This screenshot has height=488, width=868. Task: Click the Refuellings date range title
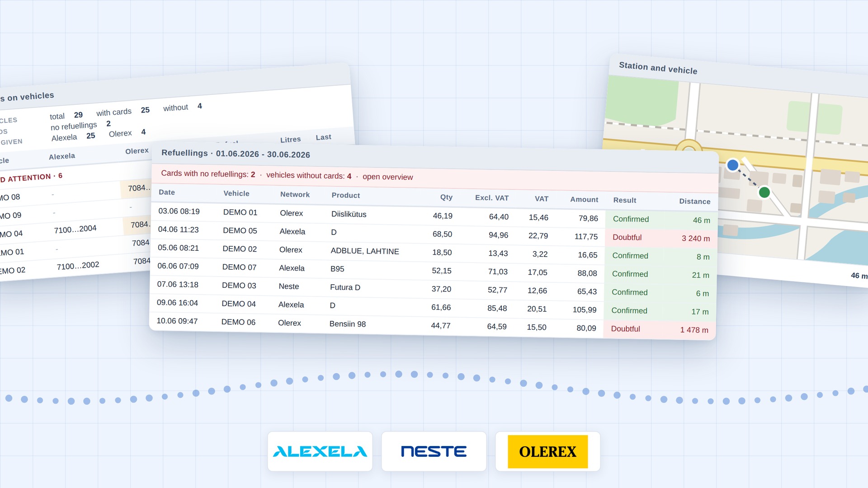236,154
